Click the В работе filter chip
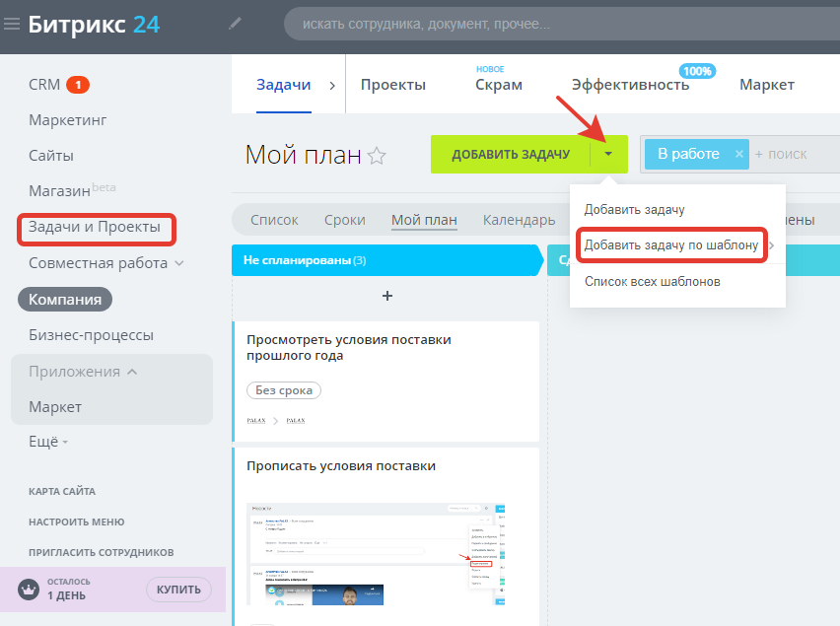This screenshot has height=626, width=840. coord(688,154)
